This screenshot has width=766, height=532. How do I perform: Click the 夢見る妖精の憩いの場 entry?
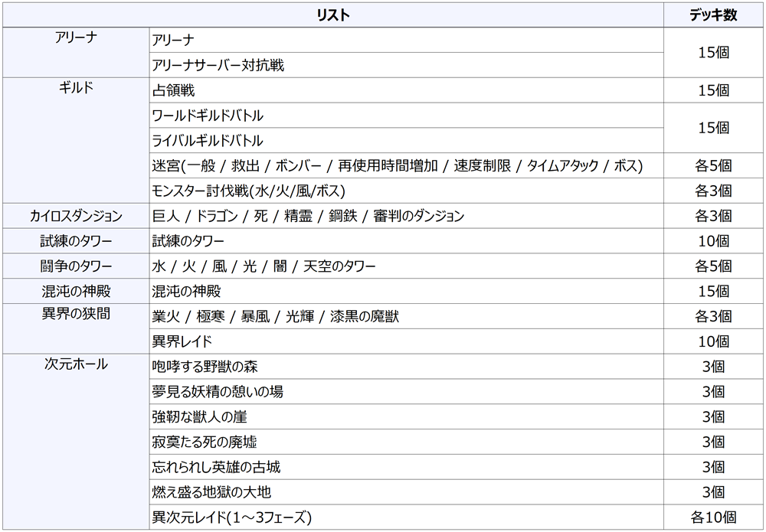tap(218, 392)
